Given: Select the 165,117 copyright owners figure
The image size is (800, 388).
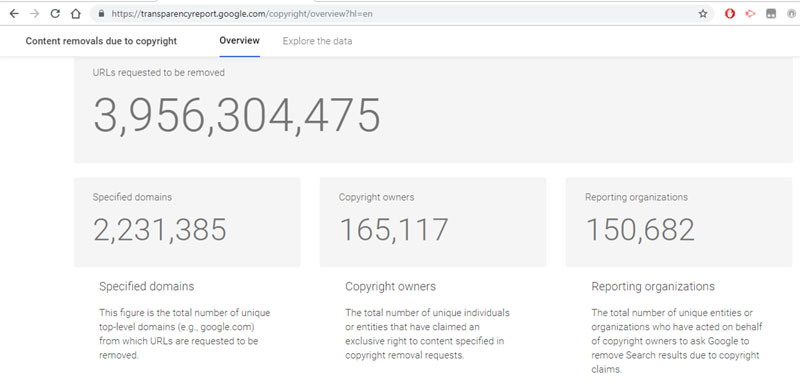Looking at the screenshot, I should (394, 229).
